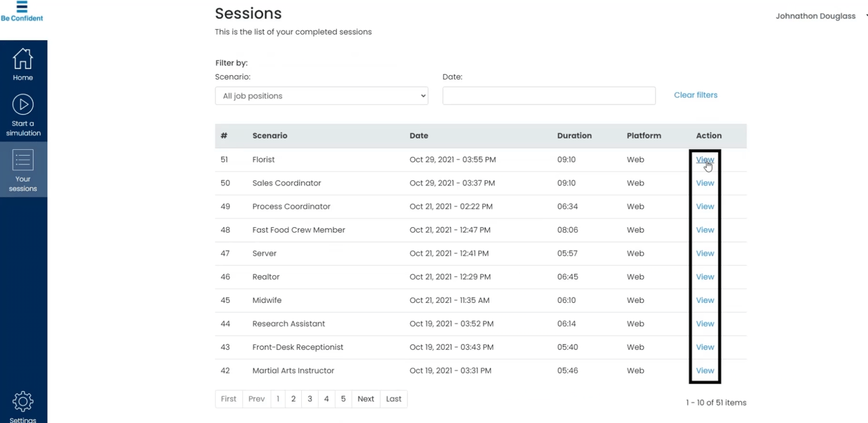View the Midwife session
This screenshot has height=423, width=868.
pos(705,300)
